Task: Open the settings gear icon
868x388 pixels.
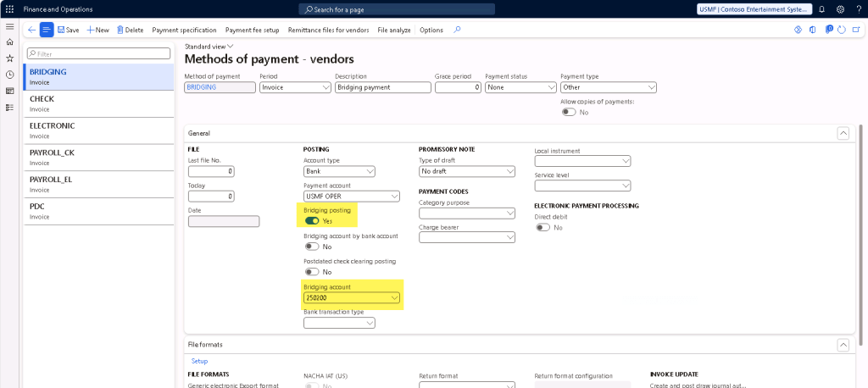Action: [x=840, y=8]
